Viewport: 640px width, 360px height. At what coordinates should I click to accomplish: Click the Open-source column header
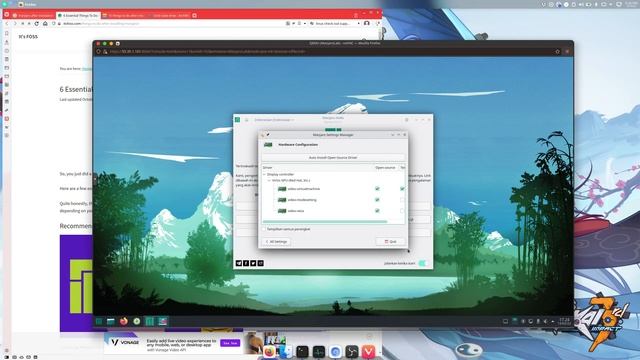(385, 168)
